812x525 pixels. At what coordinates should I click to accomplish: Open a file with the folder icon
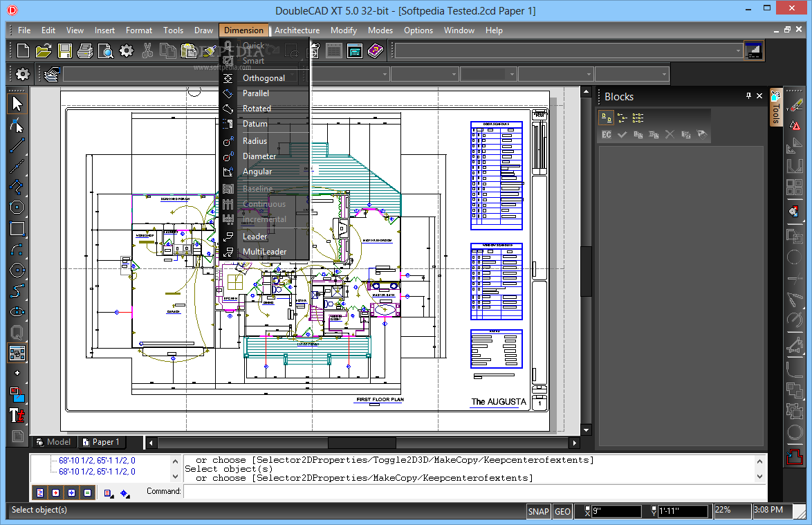pos(44,50)
